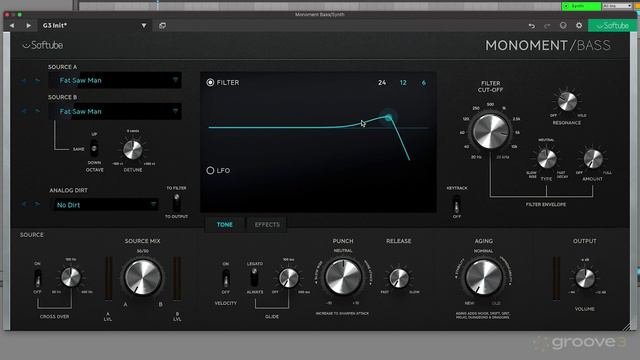Toggle the Keytrack switch
The width and height of the screenshot is (640, 360).
pos(457,204)
